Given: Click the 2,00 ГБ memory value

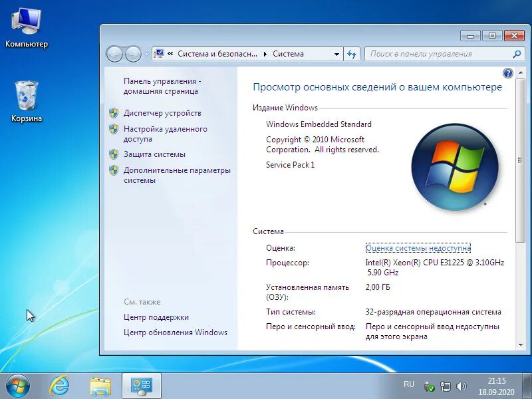Looking at the screenshot, I should pos(378,287).
